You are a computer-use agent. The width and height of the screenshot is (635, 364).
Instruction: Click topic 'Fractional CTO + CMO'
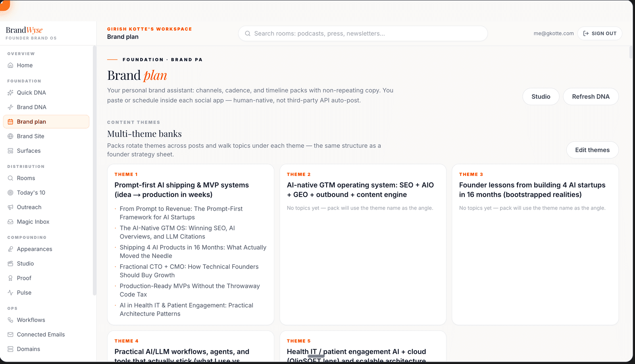(189, 271)
